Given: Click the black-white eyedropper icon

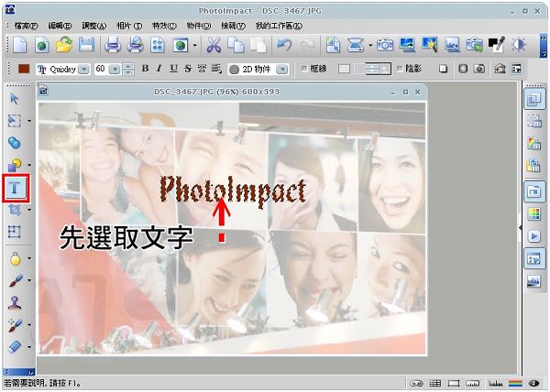Looking at the screenshot, I should pos(496,45).
